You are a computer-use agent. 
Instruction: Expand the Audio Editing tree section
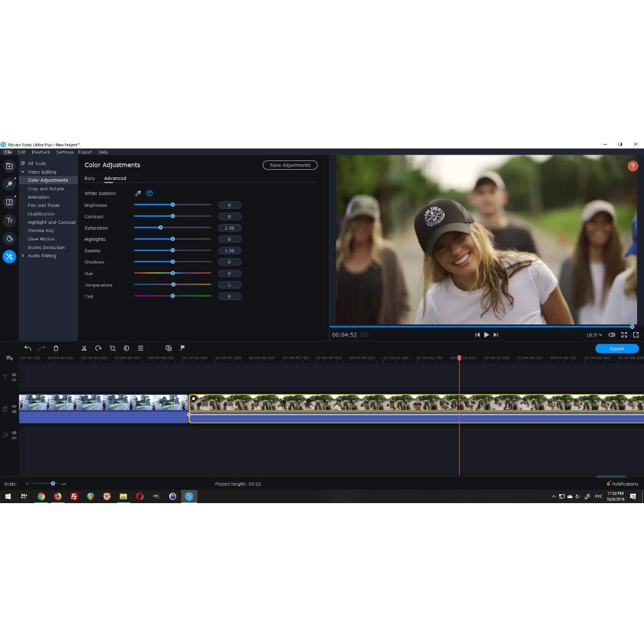click(x=23, y=256)
